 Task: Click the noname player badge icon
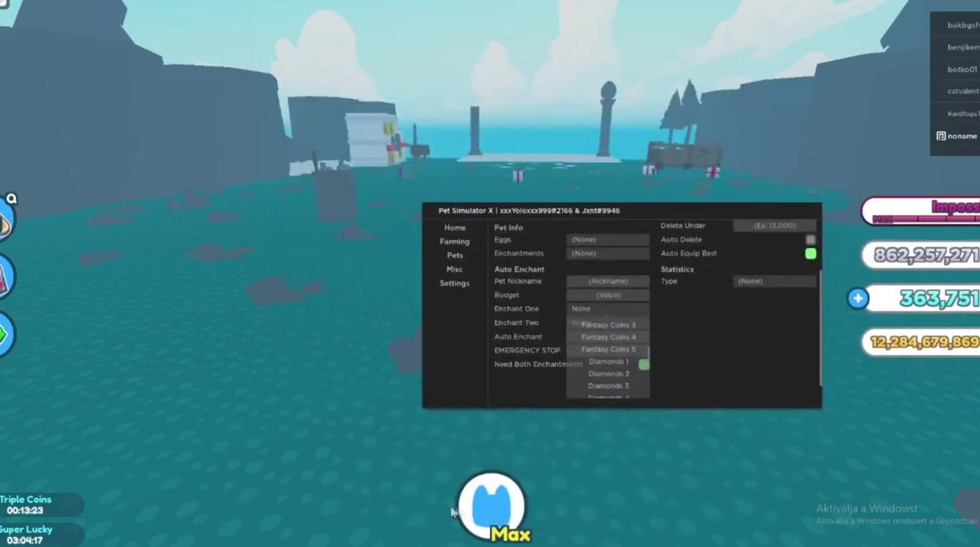pyautogui.click(x=941, y=136)
